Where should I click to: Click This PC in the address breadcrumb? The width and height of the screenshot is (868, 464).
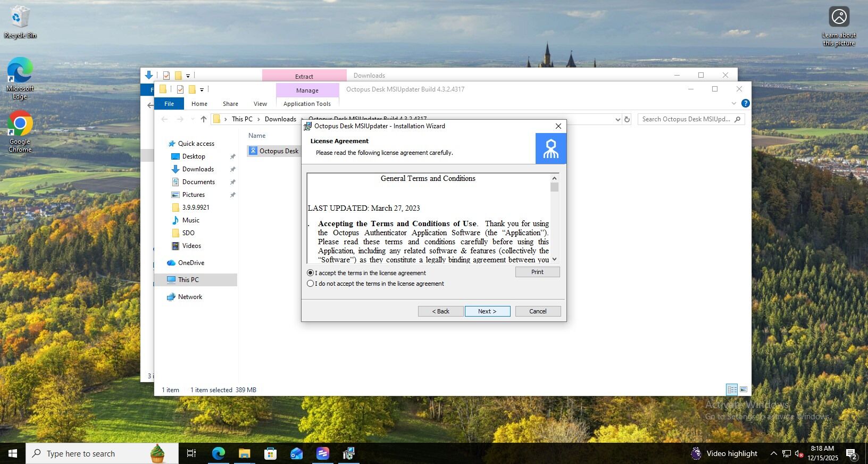pos(242,119)
